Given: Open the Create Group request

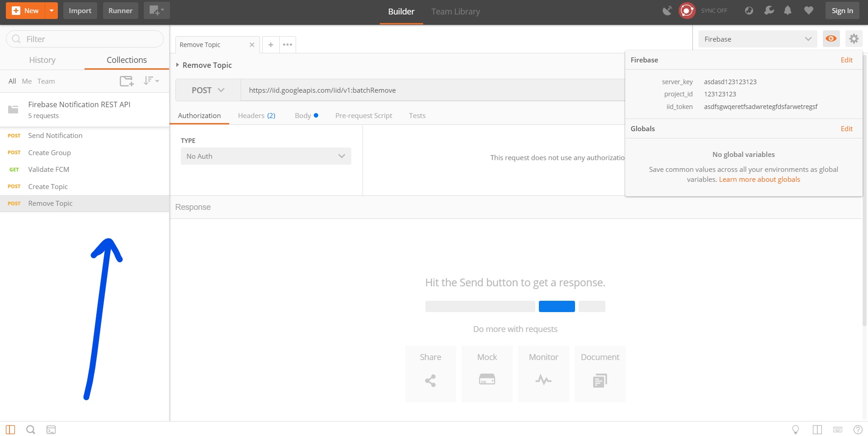Looking at the screenshot, I should click(x=85, y=152).
